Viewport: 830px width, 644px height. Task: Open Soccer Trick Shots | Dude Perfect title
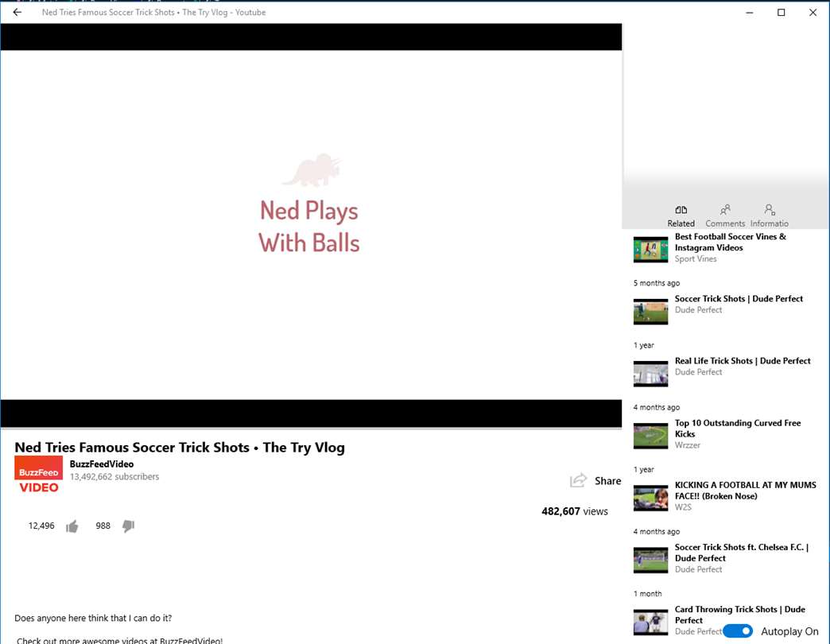point(739,298)
